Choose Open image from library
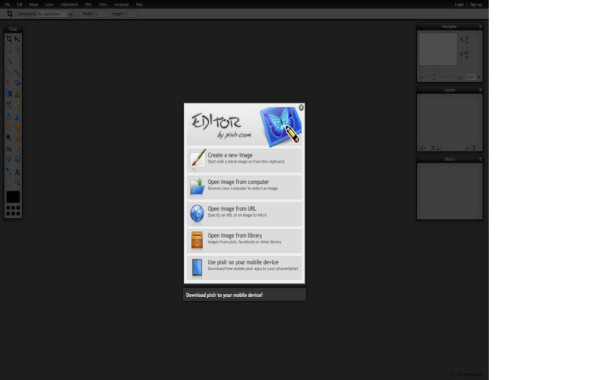 pos(245,240)
